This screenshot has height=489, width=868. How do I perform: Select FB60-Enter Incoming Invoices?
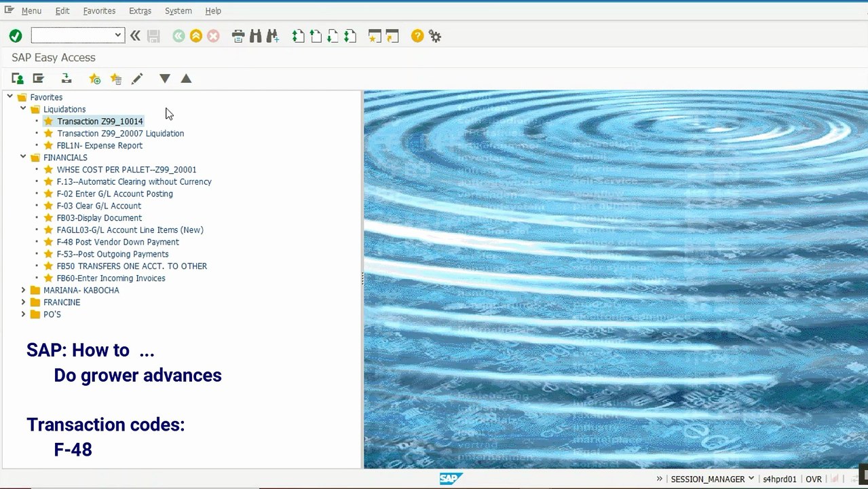pos(111,278)
